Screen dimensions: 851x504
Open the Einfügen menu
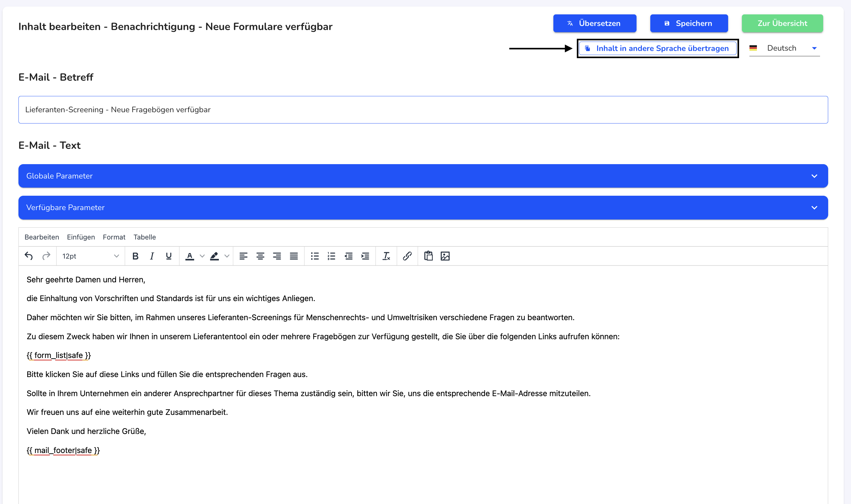(81, 237)
